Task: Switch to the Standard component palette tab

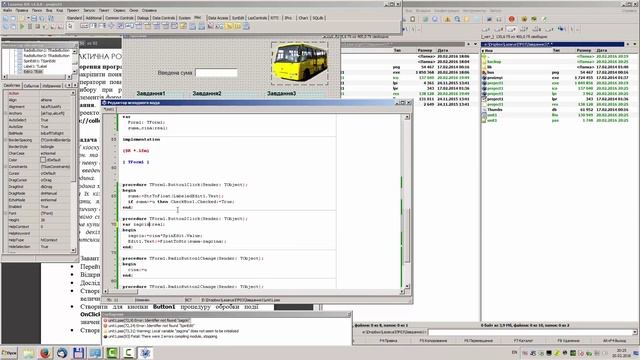Action: [74, 18]
